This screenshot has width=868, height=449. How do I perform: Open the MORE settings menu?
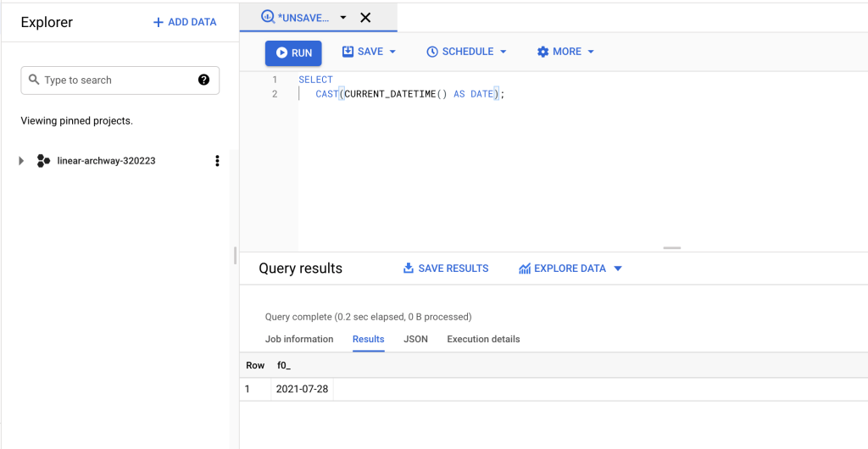pyautogui.click(x=565, y=52)
